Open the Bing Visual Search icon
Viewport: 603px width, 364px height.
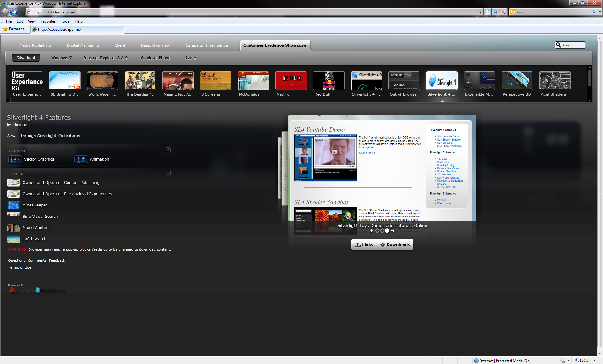(14, 215)
